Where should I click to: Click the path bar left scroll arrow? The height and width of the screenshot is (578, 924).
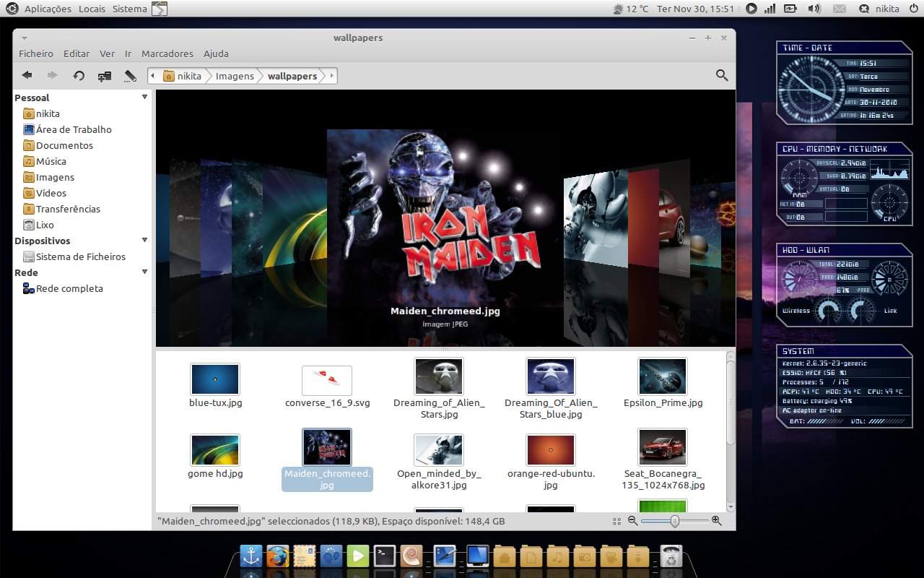pos(153,76)
